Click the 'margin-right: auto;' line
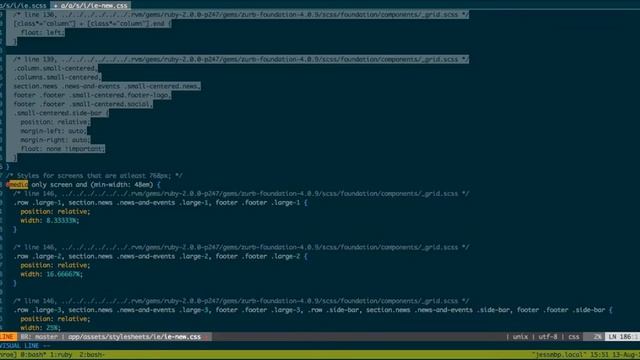This screenshot has height=360, width=640. (x=55, y=140)
